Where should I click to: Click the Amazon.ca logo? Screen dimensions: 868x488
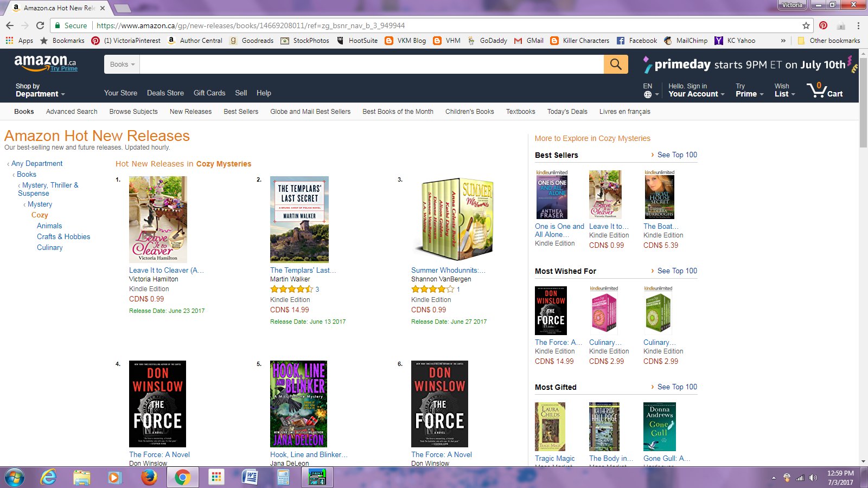click(46, 63)
